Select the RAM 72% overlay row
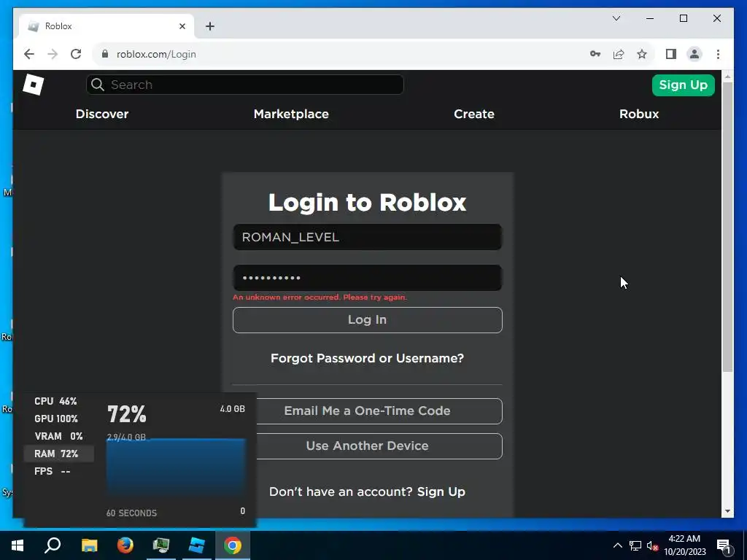The height and width of the screenshot is (560, 747). tap(58, 454)
